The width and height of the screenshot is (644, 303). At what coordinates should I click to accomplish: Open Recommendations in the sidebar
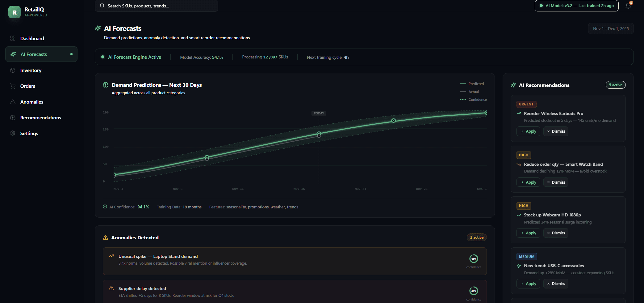41,117
